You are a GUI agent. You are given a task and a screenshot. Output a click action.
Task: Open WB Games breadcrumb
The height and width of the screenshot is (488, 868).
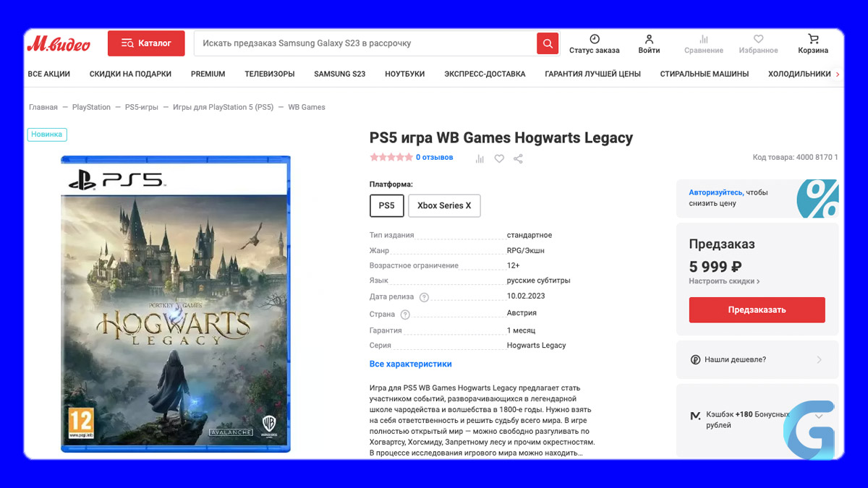coord(307,107)
